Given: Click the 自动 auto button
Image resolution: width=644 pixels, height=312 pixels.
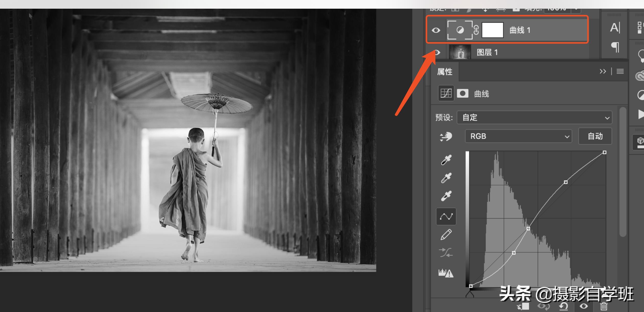Looking at the screenshot, I should (x=595, y=136).
